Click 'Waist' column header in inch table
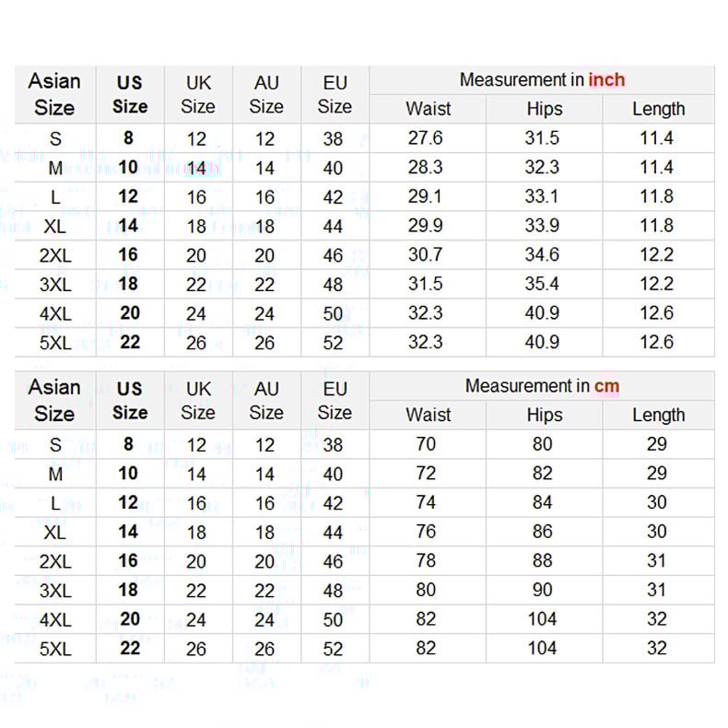This screenshot has width=728, height=728. point(429,109)
